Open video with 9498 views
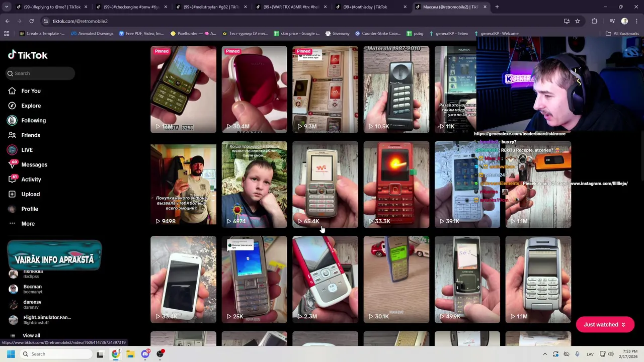Image resolution: width=644 pixels, height=362 pixels. [183, 185]
